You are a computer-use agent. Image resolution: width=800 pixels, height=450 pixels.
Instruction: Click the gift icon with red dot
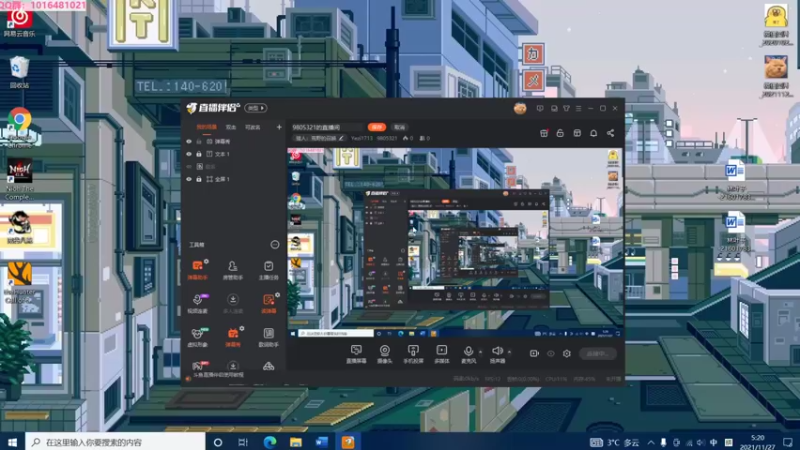coord(544,133)
